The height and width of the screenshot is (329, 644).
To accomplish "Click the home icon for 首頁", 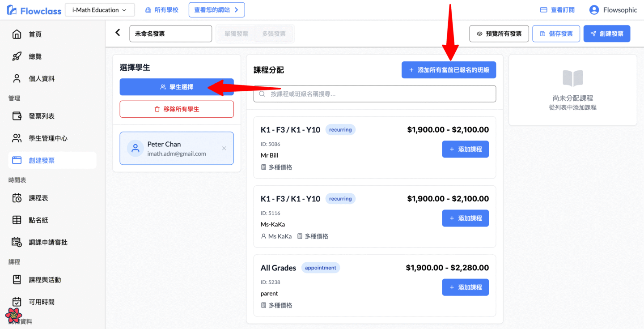I will pyautogui.click(x=17, y=34).
